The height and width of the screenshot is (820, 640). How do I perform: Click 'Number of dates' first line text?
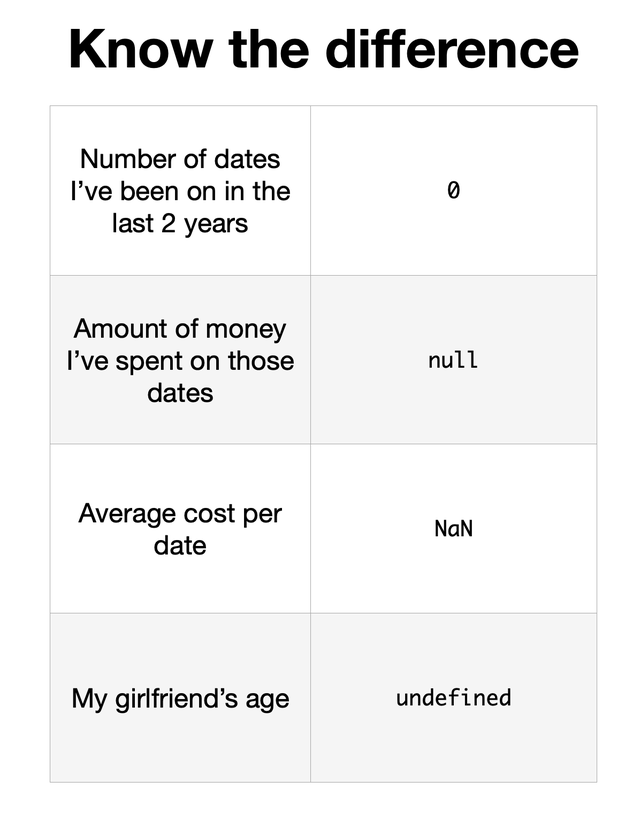[x=180, y=159]
